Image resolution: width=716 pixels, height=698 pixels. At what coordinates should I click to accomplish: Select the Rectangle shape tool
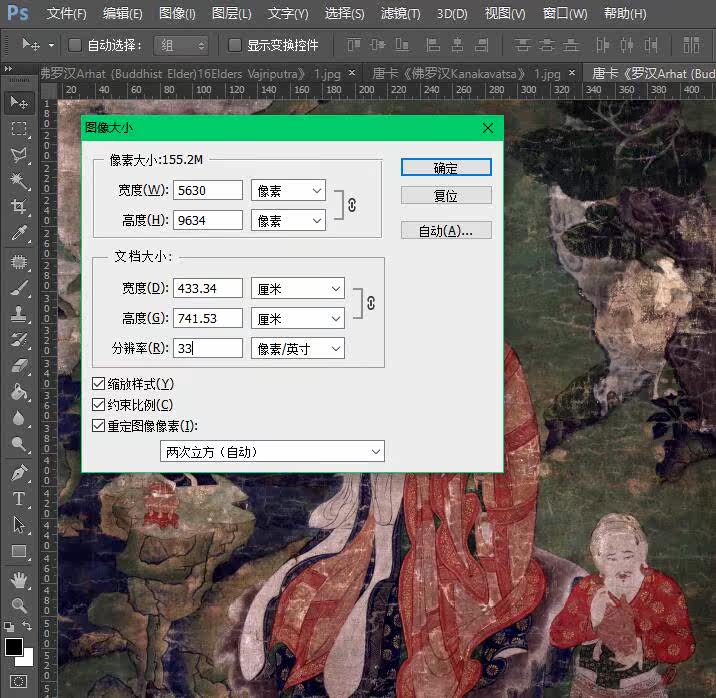(19, 551)
